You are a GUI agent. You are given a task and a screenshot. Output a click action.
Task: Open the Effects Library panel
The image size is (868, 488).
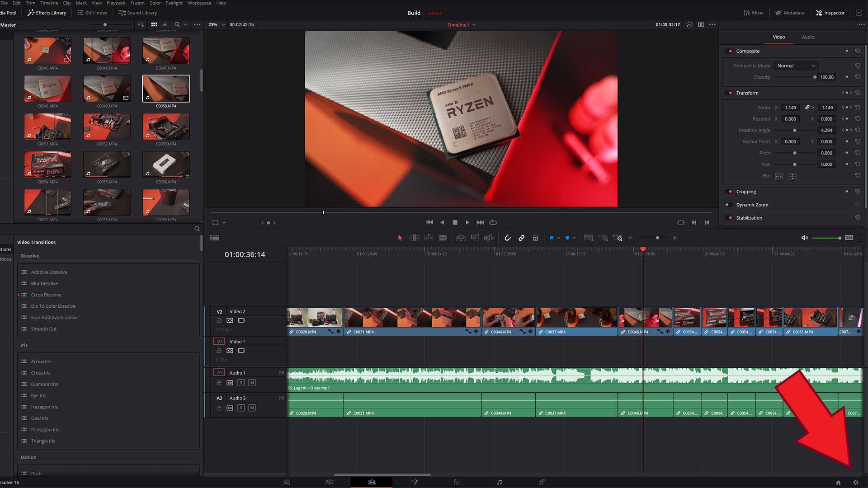(x=47, y=13)
